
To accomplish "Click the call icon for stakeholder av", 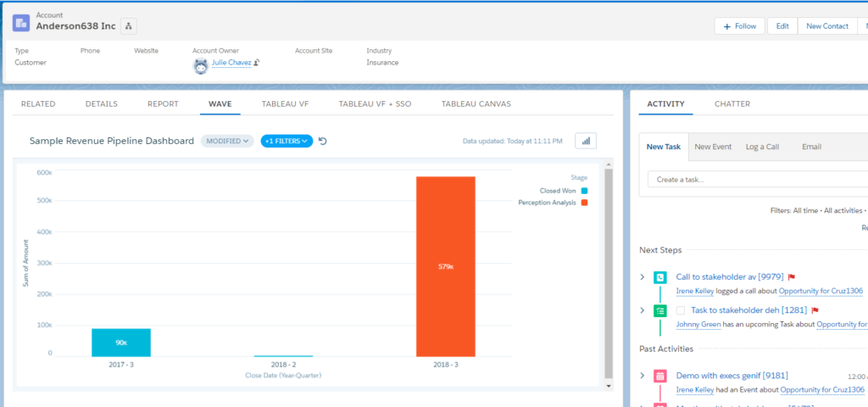I will [659, 277].
